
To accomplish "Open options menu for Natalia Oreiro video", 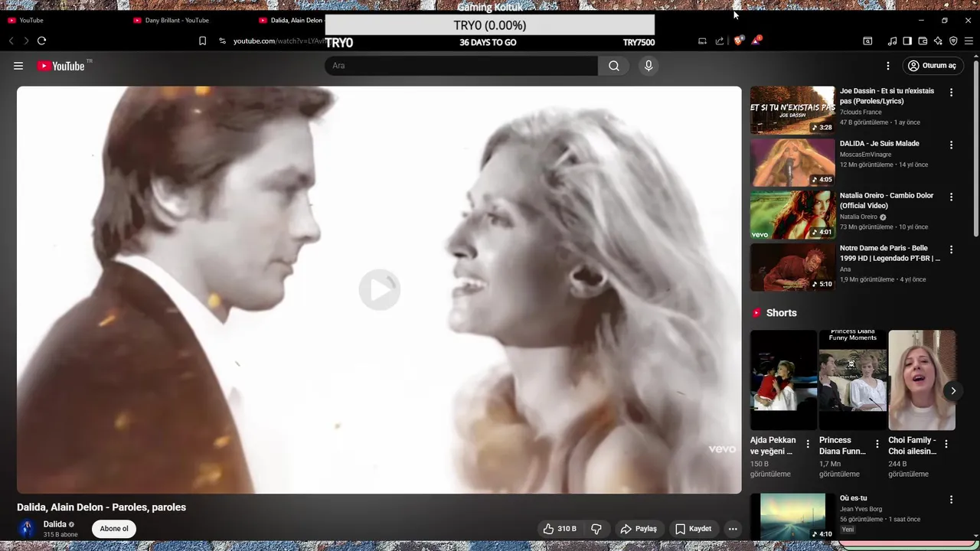I will [952, 197].
